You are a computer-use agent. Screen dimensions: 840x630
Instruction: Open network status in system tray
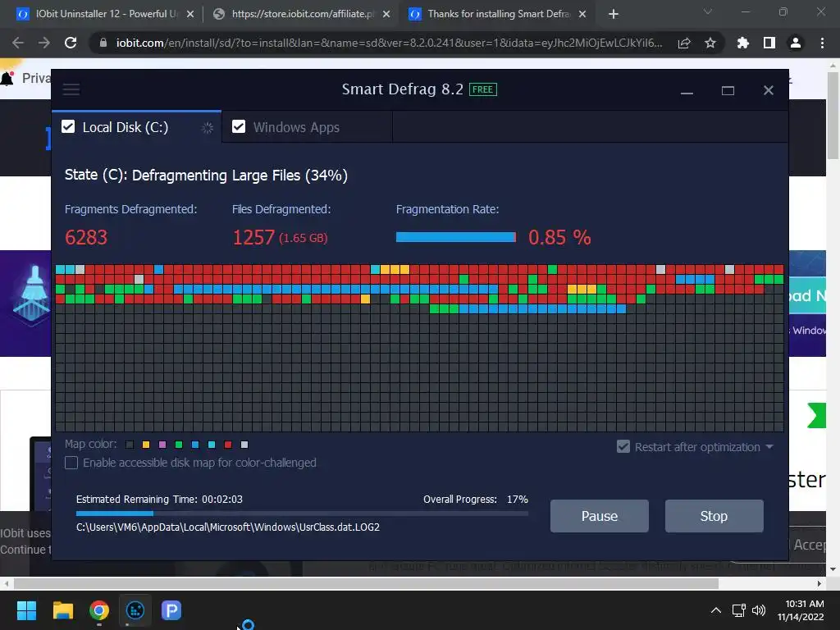point(739,610)
